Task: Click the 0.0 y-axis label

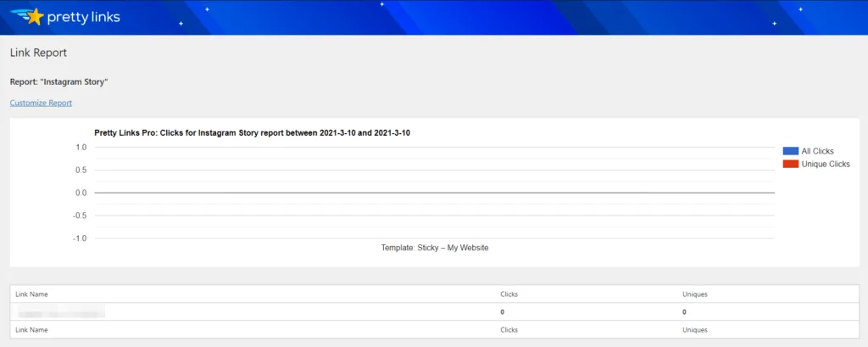Action: pyautogui.click(x=81, y=193)
